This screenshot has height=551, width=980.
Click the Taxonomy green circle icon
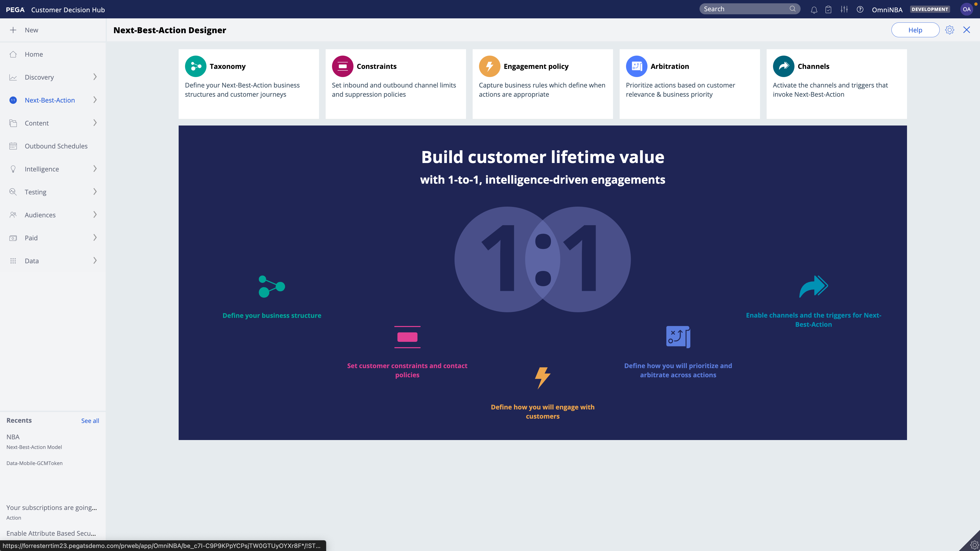click(195, 66)
